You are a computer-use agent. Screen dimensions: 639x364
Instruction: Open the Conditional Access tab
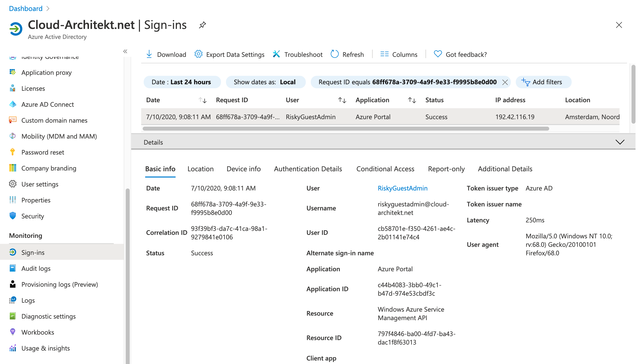(x=385, y=169)
